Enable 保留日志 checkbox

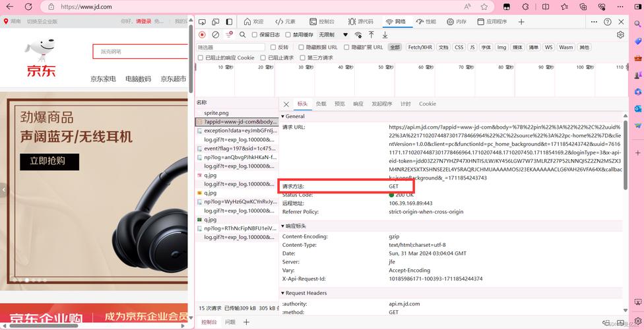(255, 35)
